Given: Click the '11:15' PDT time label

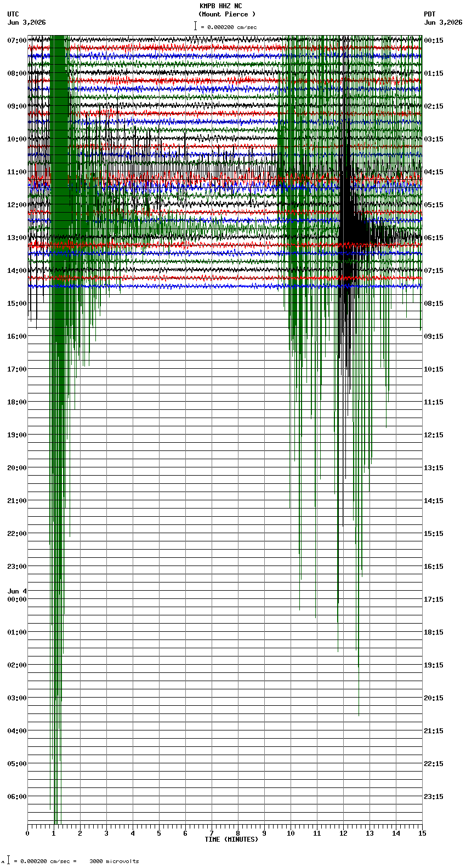Looking at the screenshot, I should click(x=434, y=402).
